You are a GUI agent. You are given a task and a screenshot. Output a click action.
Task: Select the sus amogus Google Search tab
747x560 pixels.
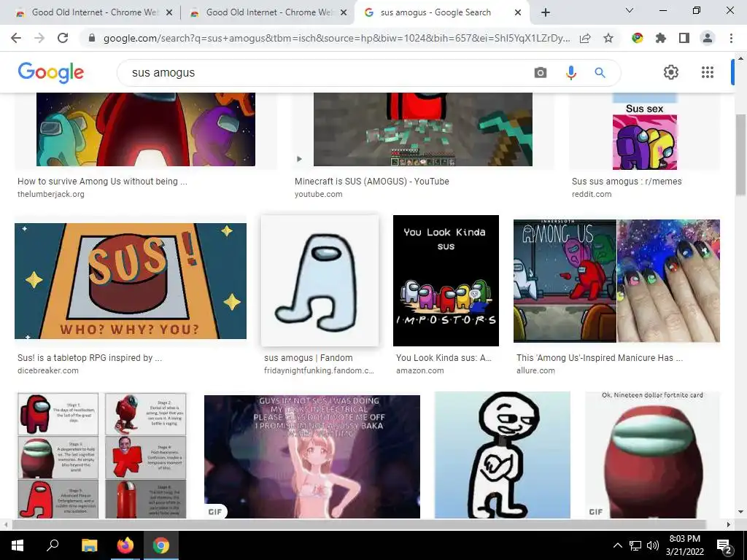pos(436,12)
